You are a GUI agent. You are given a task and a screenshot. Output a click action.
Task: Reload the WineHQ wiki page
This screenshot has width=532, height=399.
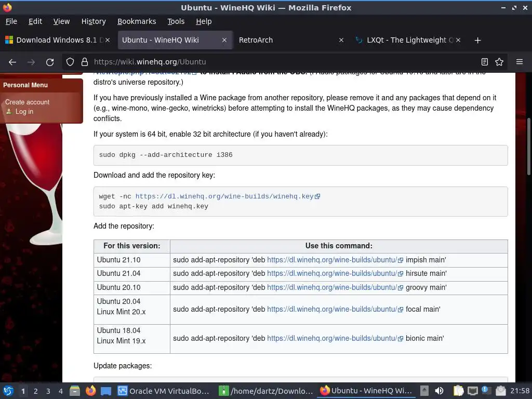50,62
